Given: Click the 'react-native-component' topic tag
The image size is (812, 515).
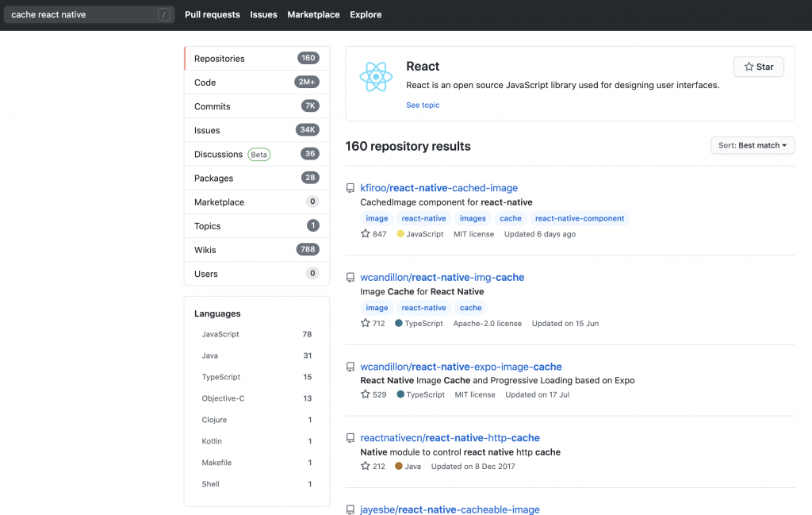Looking at the screenshot, I should tap(580, 218).
